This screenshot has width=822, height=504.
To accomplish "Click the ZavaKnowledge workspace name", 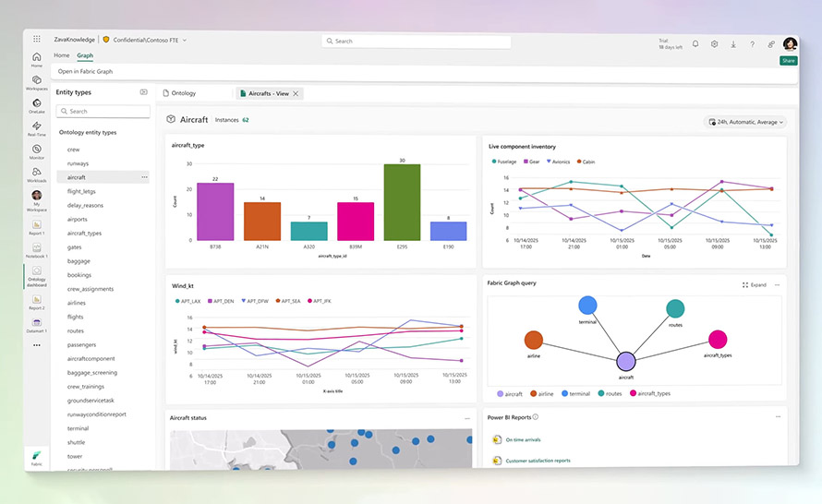I will click(75, 40).
